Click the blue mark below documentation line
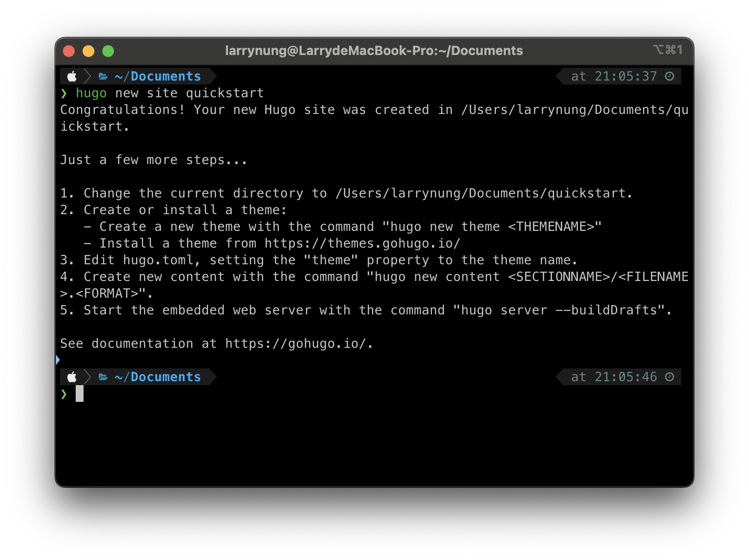Image resolution: width=749 pixels, height=560 pixels. [x=58, y=360]
